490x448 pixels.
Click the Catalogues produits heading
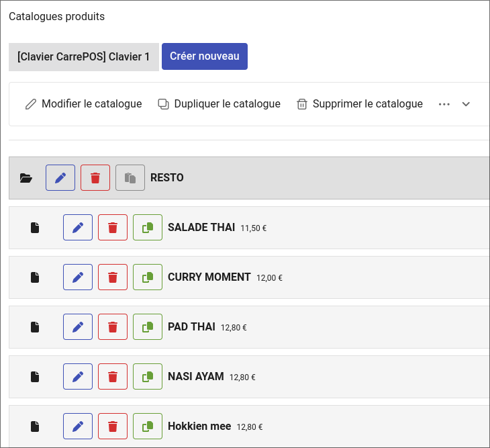tap(56, 16)
